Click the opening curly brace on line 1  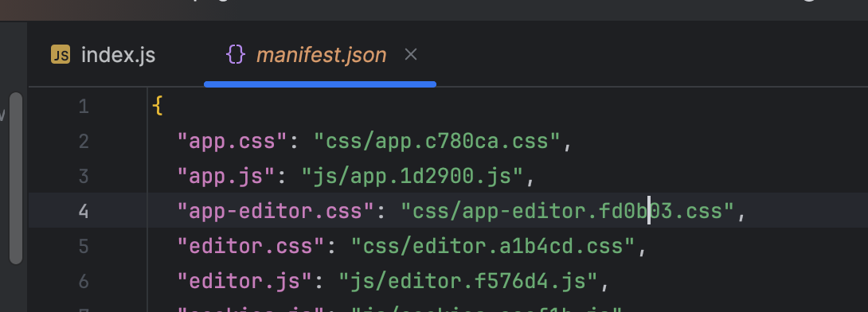pyautogui.click(x=158, y=106)
